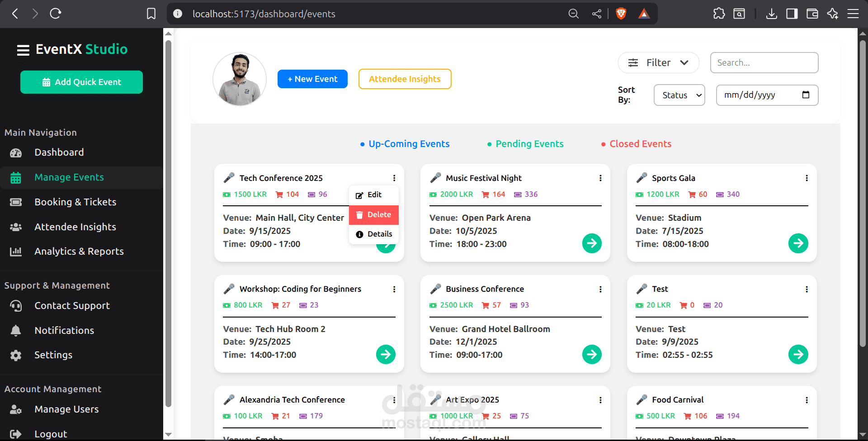Image resolution: width=868 pixels, height=441 pixels.
Task: Open the three-dot menu on Tech Conference 2025
Action: [394, 178]
